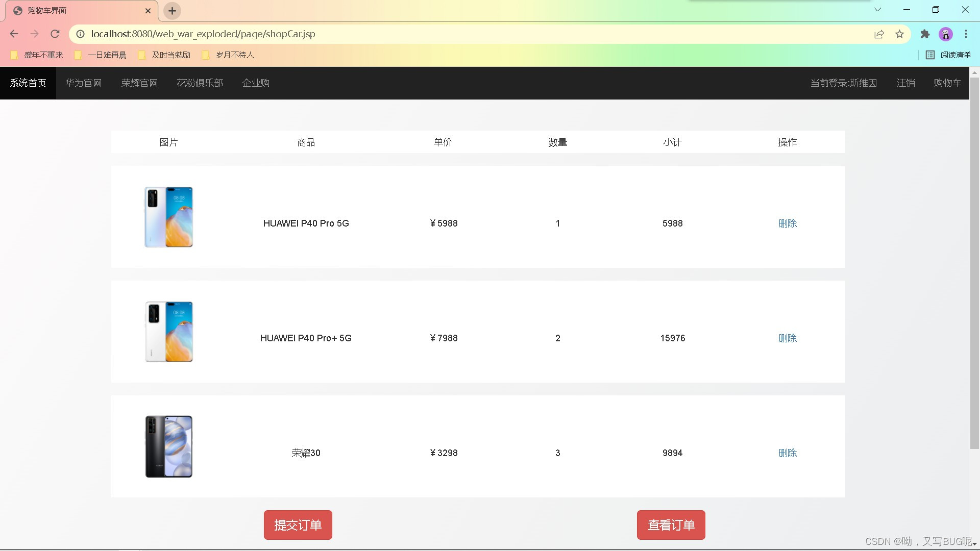Go back using the browser arrow
This screenshot has height=551, width=980.
coord(14,34)
